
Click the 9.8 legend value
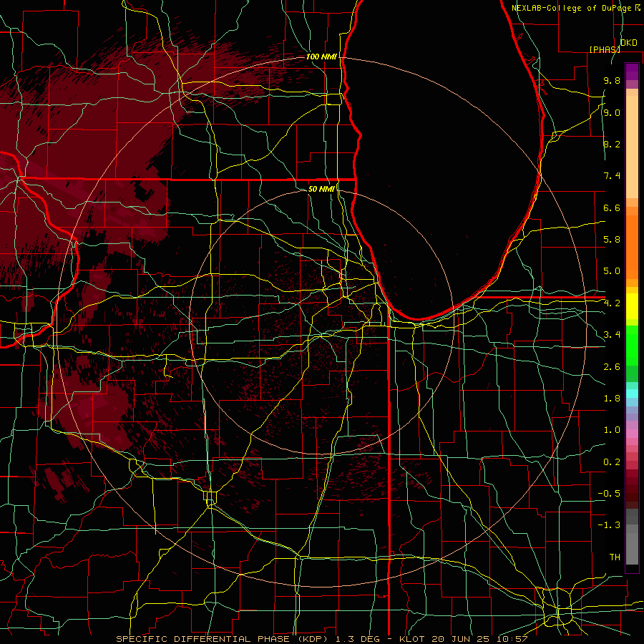tap(612, 80)
